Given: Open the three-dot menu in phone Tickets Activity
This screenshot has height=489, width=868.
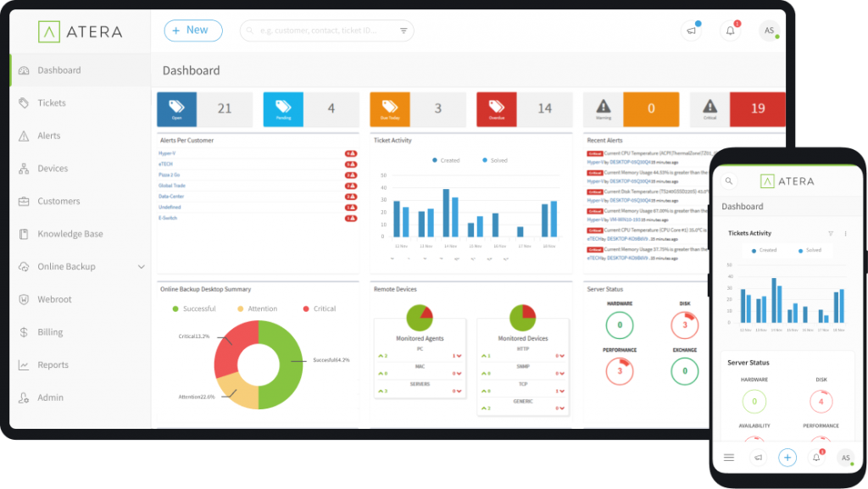Looking at the screenshot, I should [845, 233].
